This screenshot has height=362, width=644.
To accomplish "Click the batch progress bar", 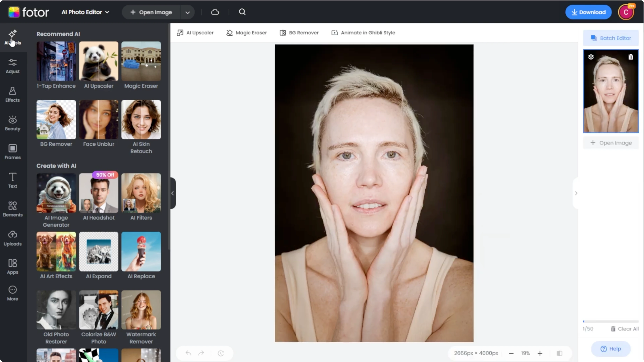I will point(611,321).
